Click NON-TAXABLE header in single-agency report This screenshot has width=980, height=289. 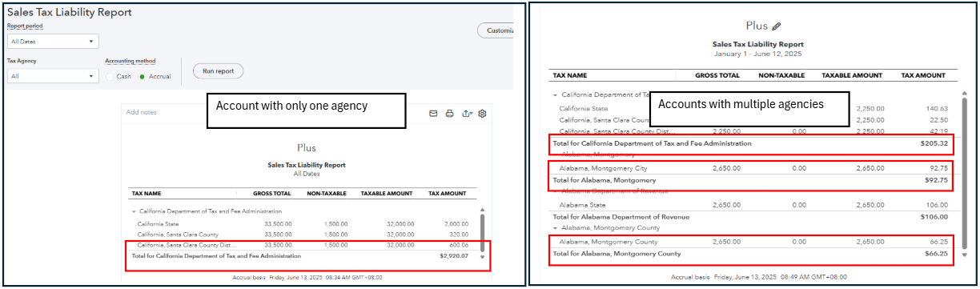[326, 194]
